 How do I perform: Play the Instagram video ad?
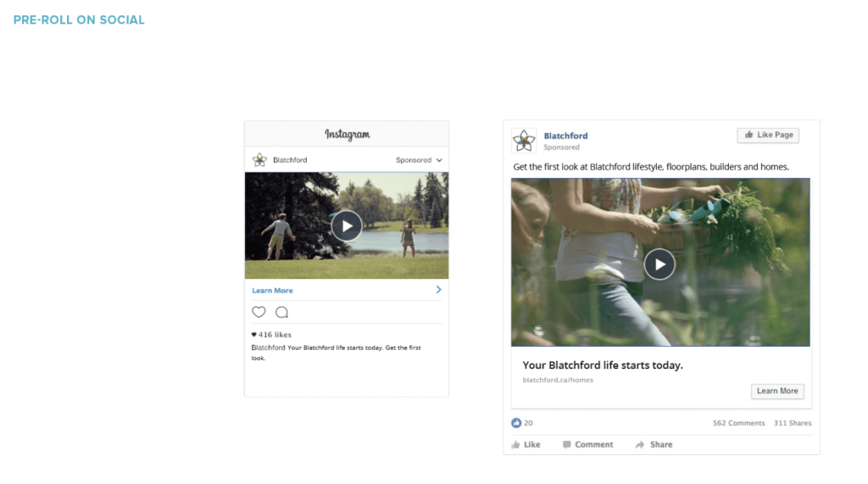[x=346, y=225]
